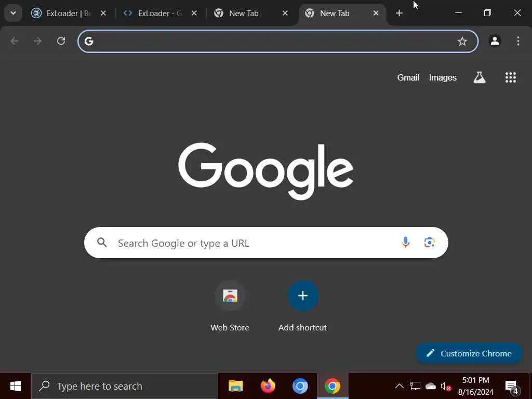
Task: Click the Search Google or type a URL box
Action: click(266, 243)
